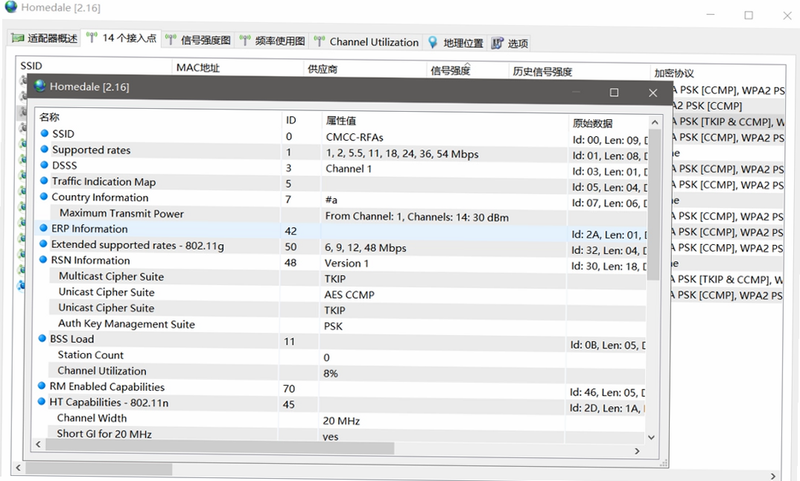This screenshot has height=481, width=800.
Task: Sort by the MAC地址 column header
Action: click(238, 67)
